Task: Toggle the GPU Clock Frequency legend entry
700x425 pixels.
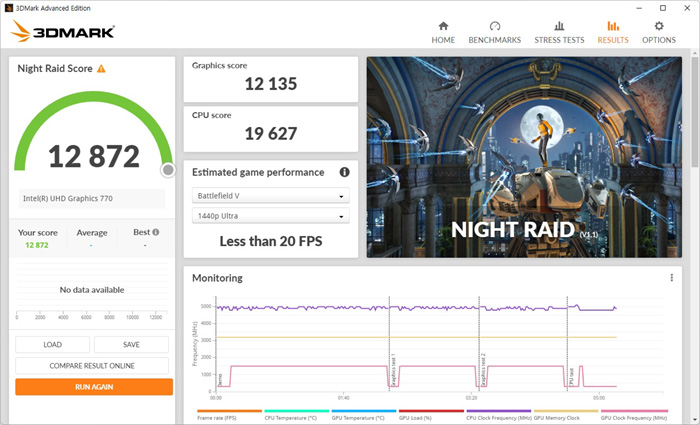Action: point(634,415)
